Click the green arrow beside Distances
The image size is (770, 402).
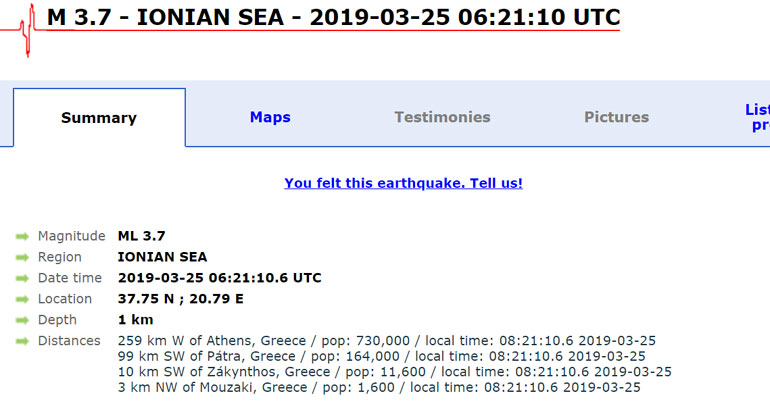22,341
